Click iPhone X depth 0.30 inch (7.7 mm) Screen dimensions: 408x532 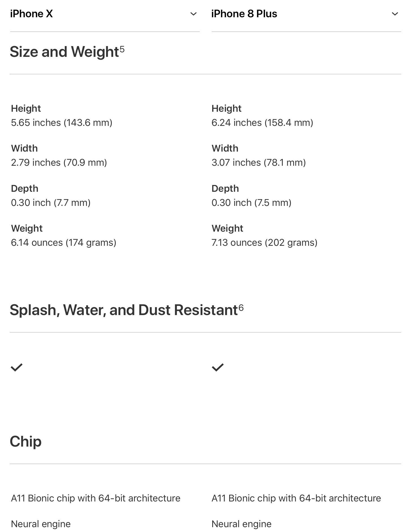pyautogui.click(x=51, y=203)
